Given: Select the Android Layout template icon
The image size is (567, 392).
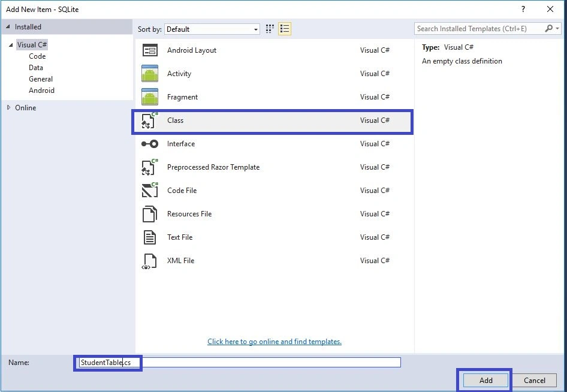Looking at the screenshot, I should [x=150, y=50].
